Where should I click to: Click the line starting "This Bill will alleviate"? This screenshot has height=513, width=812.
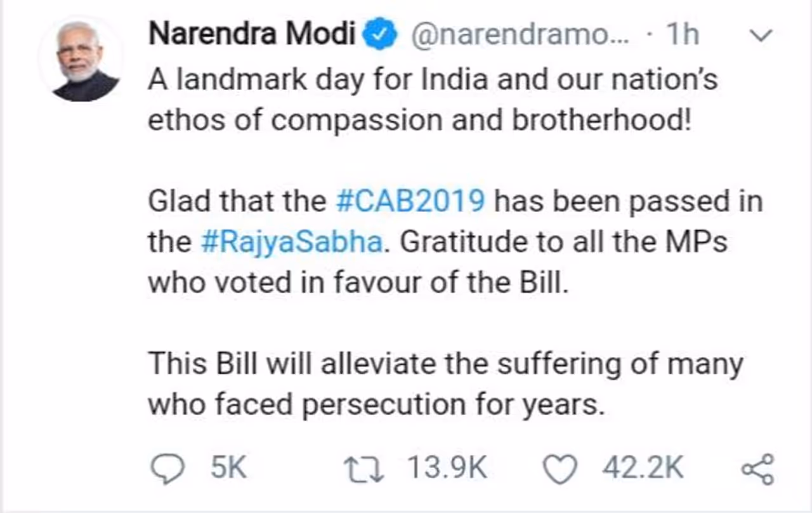[445, 364]
